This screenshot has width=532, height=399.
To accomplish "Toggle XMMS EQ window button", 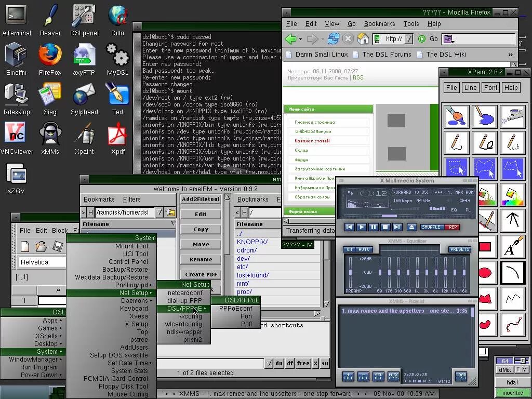I will coord(454,210).
